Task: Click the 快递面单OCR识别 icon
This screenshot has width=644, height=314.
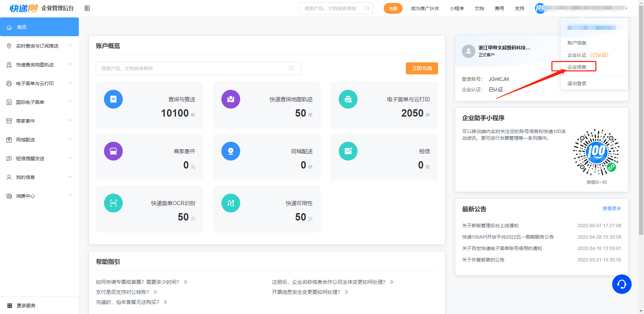Action: click(113, 203)
